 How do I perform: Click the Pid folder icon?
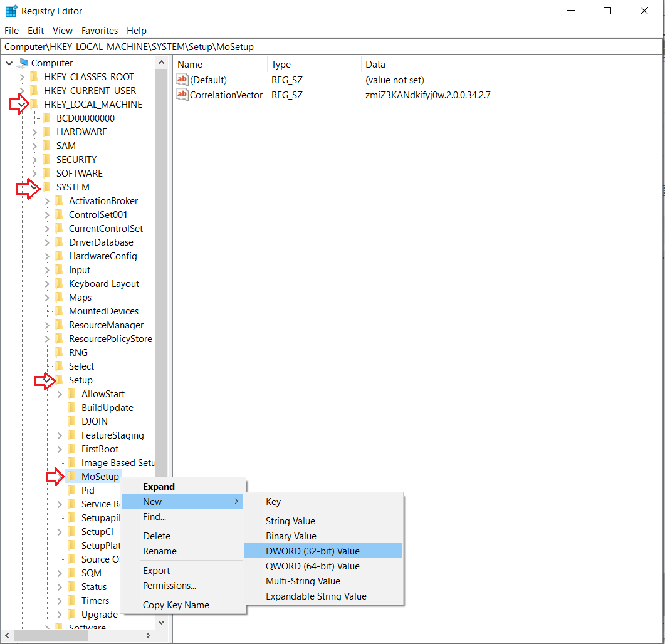(73, 490)
